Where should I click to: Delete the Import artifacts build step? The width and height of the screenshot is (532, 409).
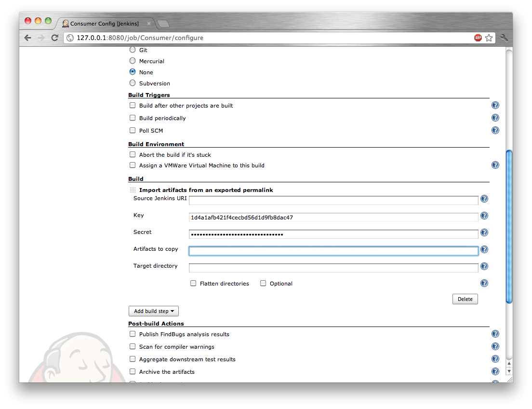[465, 299]
